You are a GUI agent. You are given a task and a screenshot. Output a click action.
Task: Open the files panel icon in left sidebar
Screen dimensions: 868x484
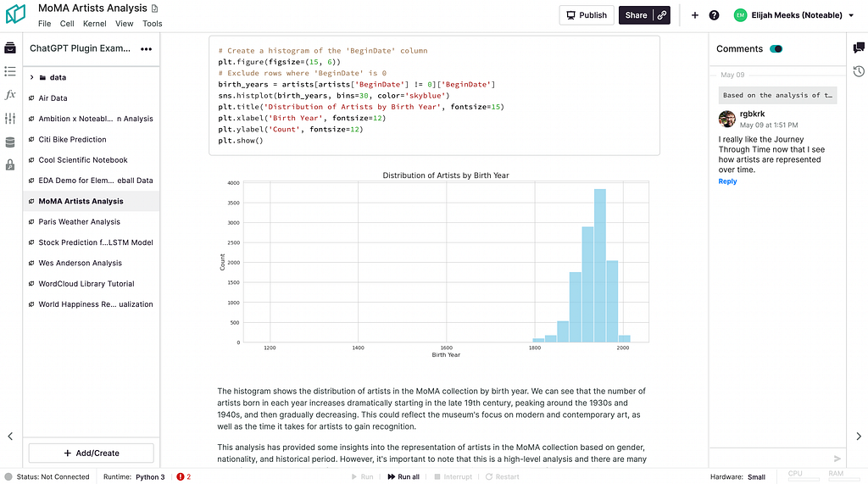click(x=10, y=48)
